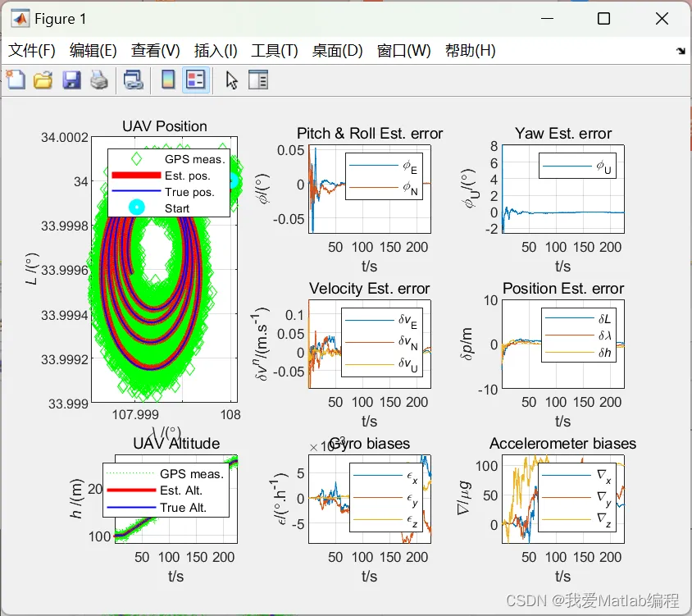Click the φE entry in Pitch & Roll legend
This screenshot has height=616, width=692.
click(x=410, y=167)
